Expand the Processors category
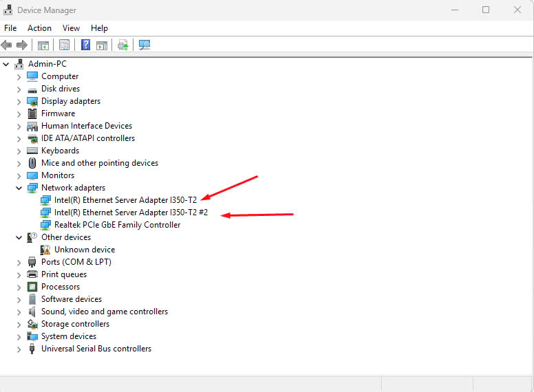534x392 pixels. [x=19, y=287]
